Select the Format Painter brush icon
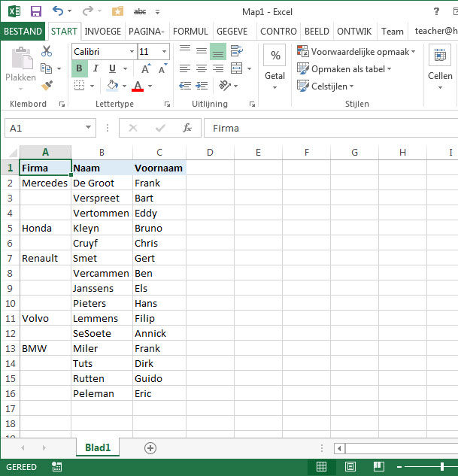 pyautogui.click(x=47, y=86)
